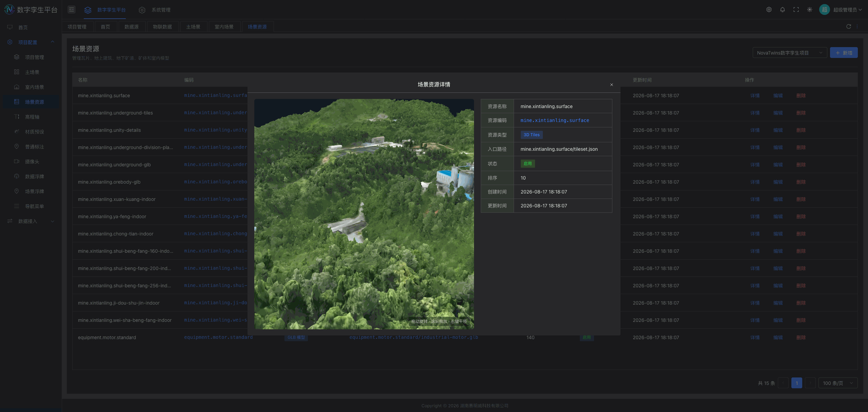The height and width of the screenshot is (412, 868).
Task: Open the notification bell icon
Action: pyautogui.click(x=783, y=9)
